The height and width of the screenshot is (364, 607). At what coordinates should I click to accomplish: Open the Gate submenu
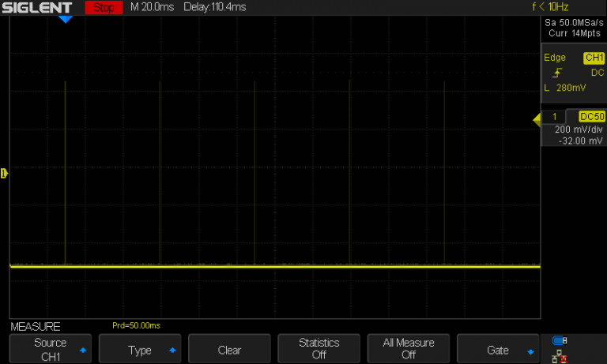pos(498,350)
